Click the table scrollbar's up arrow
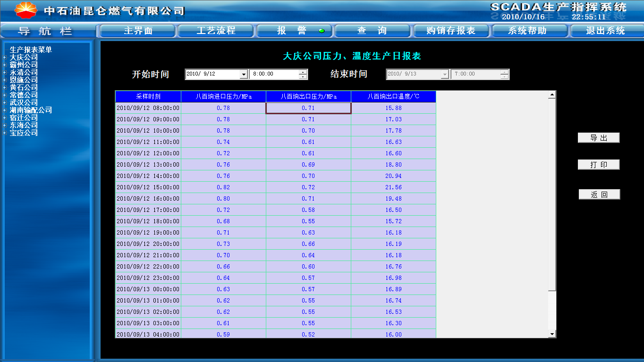The height and width of the screenshot is (362, 644). point(552,95)
